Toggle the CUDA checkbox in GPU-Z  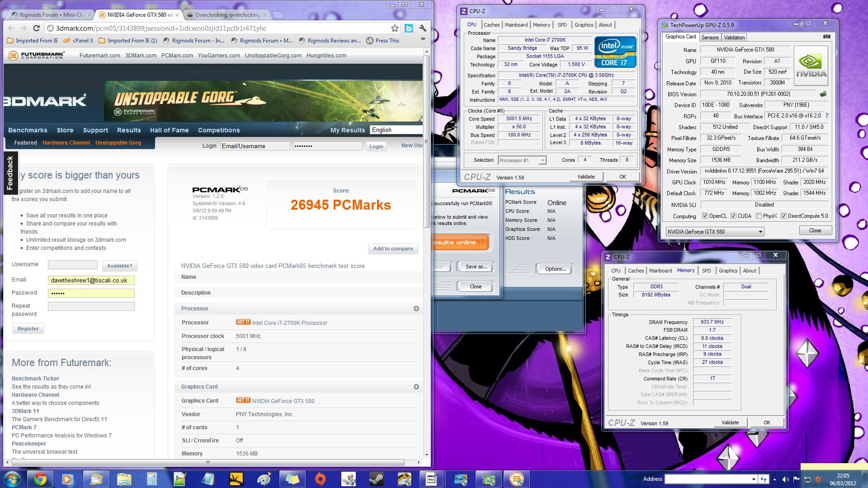pos(733,216)
